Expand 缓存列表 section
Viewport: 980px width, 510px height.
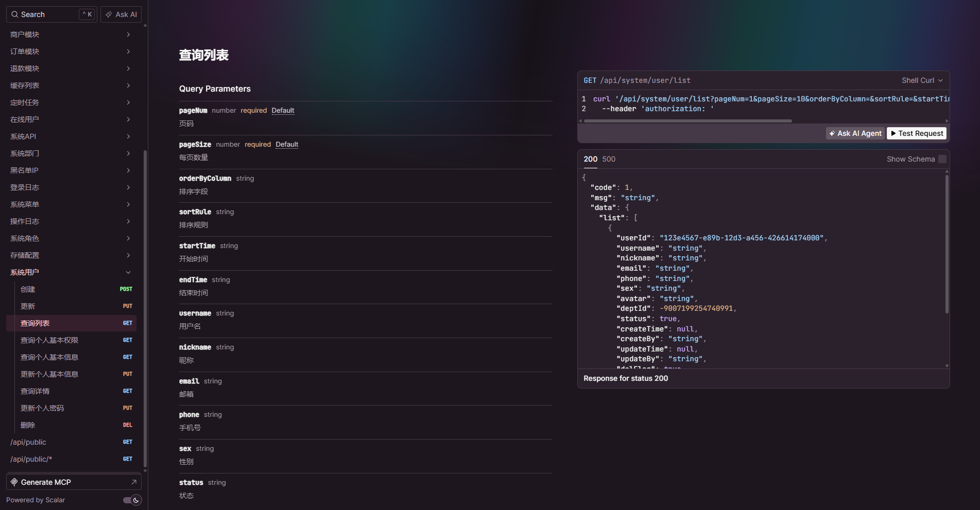pos(71,85)
